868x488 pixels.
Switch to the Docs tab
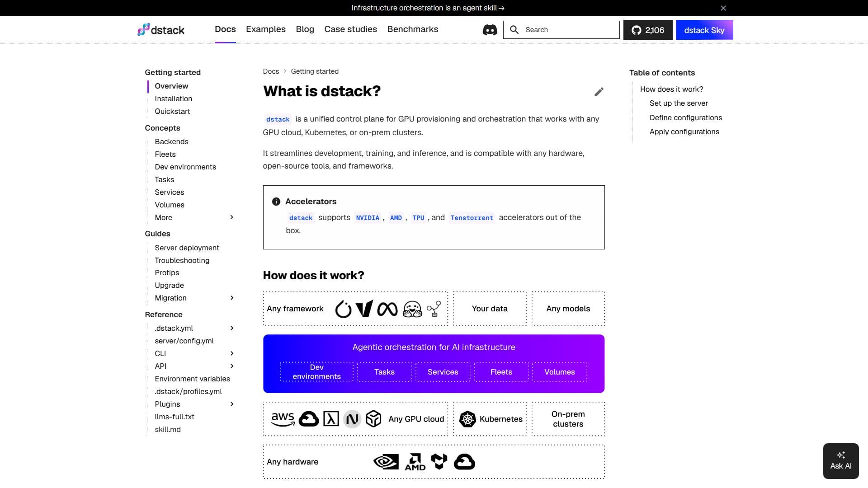225,29
